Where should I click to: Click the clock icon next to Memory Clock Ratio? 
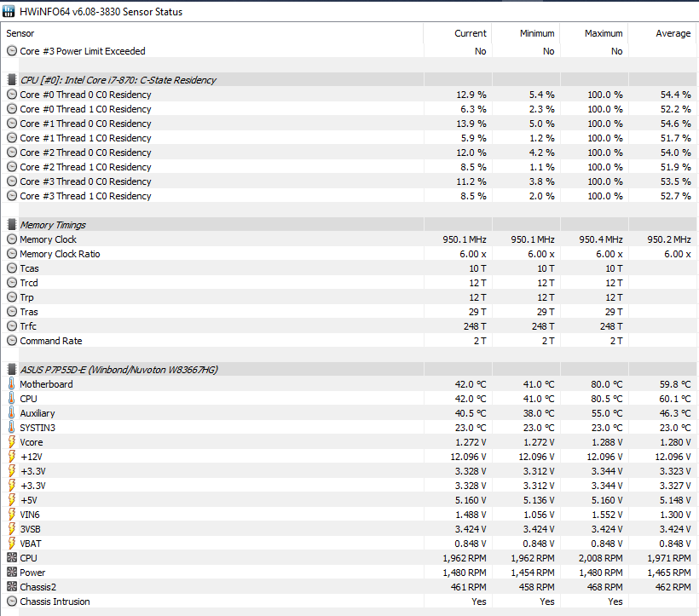12,254
